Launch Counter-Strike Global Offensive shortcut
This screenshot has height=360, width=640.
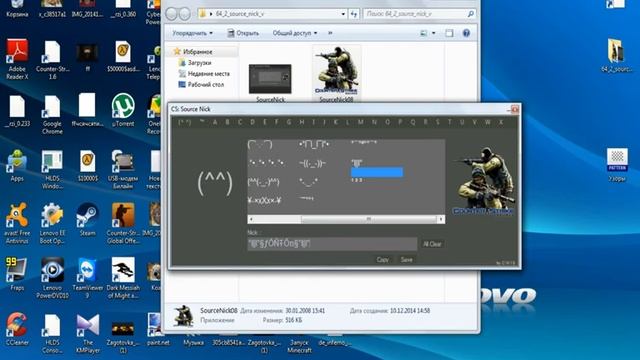point(123,224)
